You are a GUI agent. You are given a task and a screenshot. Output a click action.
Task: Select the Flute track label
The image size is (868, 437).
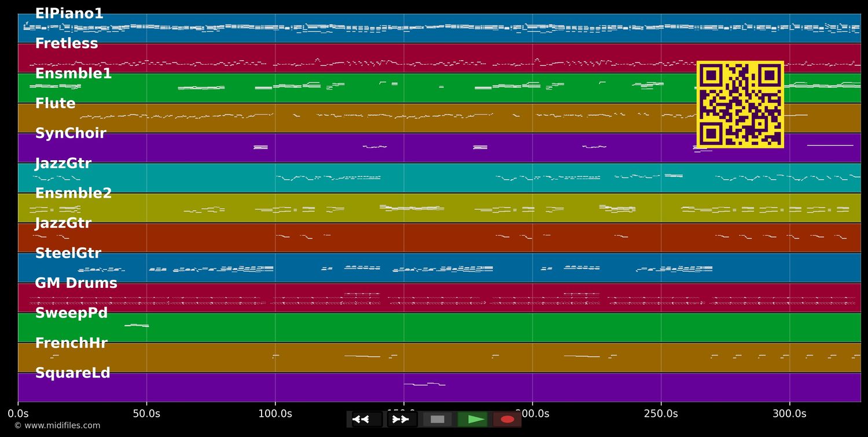click(x=55, y=104)
